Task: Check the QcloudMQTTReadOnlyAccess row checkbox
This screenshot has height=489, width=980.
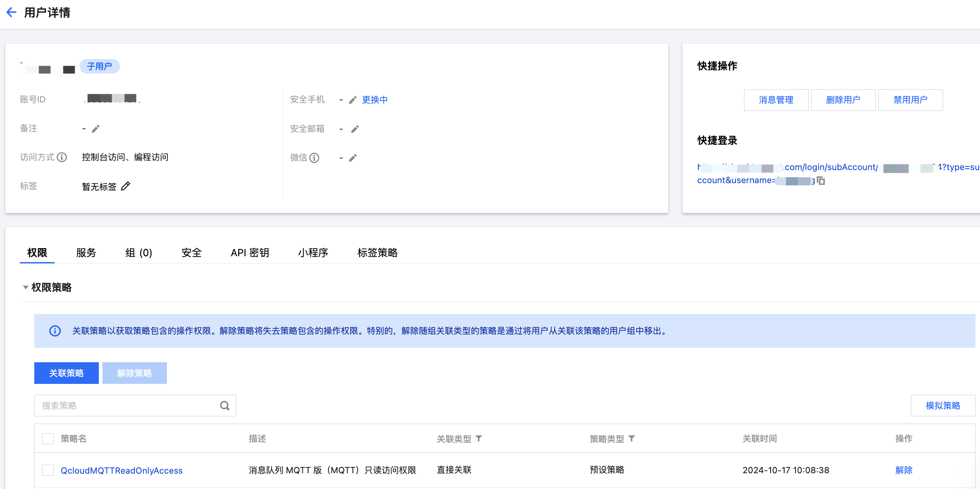Action: coord(48,470)
